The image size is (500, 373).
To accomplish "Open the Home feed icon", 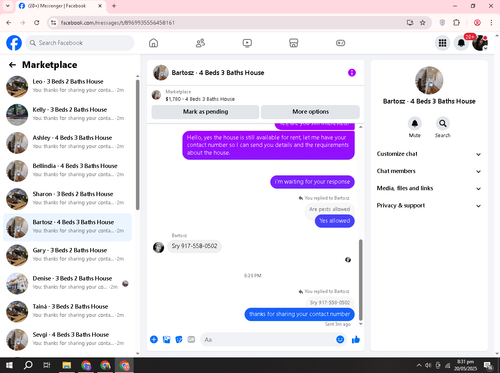I will pos(153,43).
